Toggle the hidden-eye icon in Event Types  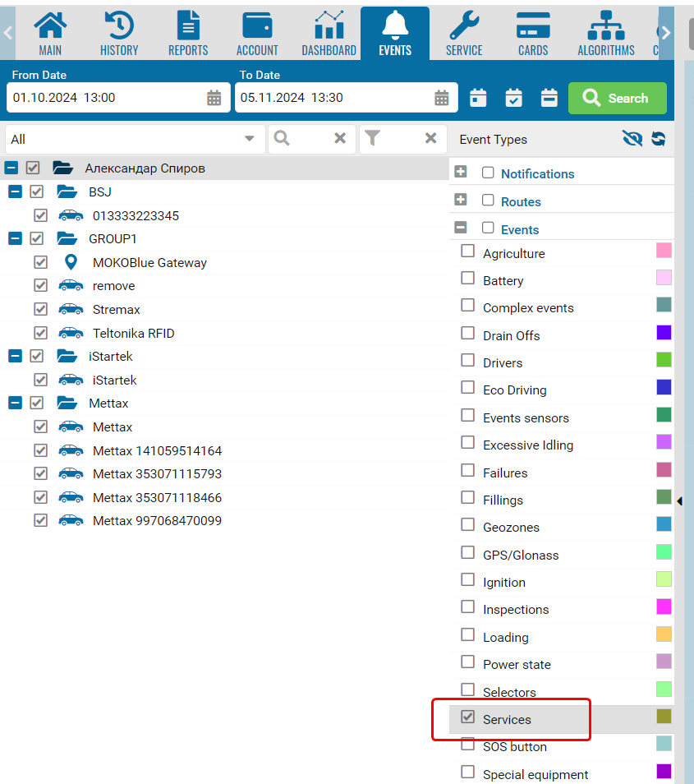pyautogui.click(x=632, y=139)
